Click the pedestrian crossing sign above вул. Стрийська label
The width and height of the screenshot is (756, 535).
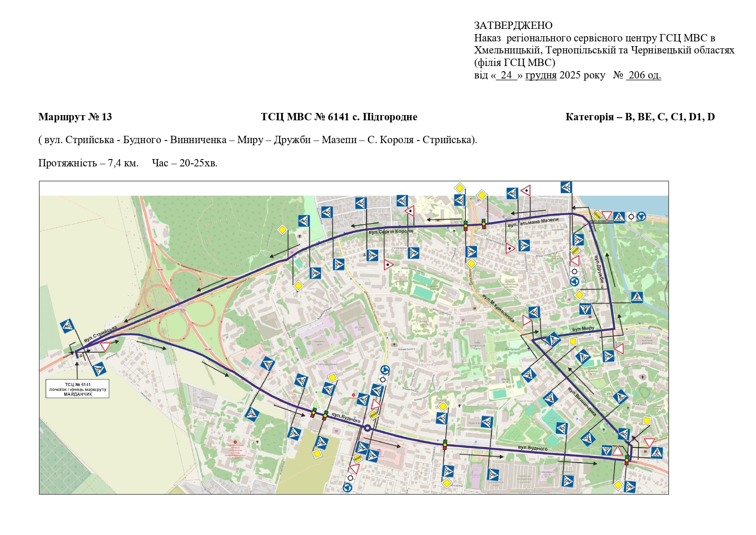pyautogui.click(x=67, y=325)
